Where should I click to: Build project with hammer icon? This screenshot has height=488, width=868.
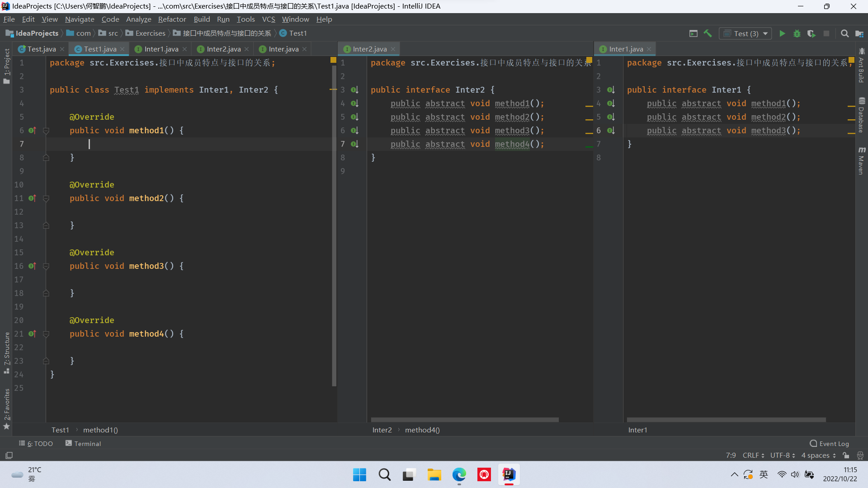point(708,33)
